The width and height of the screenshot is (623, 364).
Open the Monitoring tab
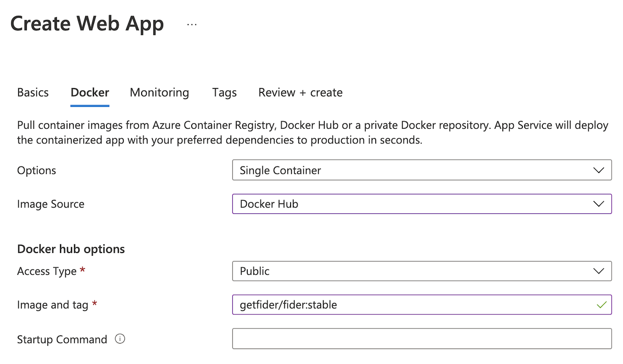pos(159,92)
